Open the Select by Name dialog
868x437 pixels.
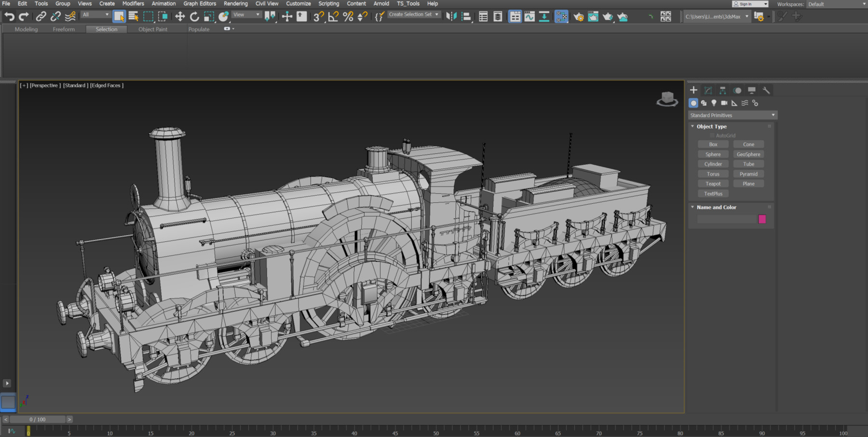[x=134, y=16]
